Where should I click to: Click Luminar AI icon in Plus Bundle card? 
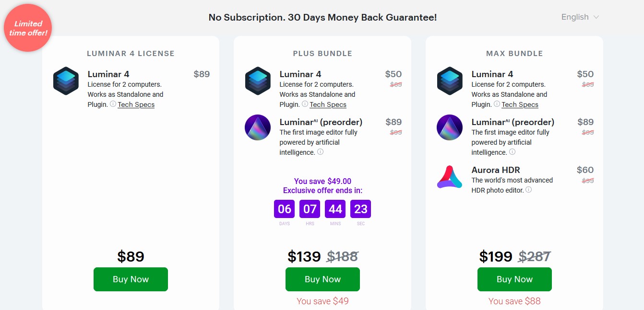[x=258, y=127]
